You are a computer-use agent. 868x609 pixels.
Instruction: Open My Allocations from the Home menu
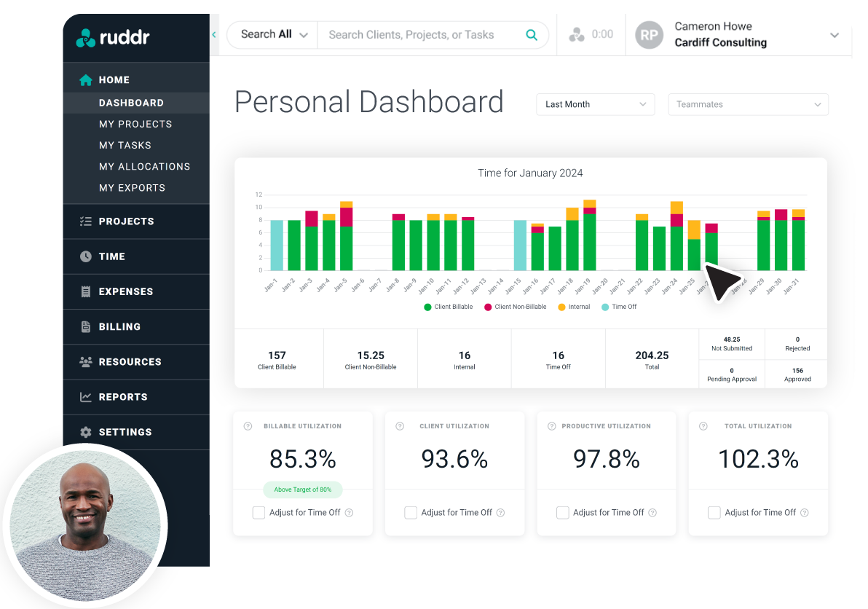[x=144, y=166]
